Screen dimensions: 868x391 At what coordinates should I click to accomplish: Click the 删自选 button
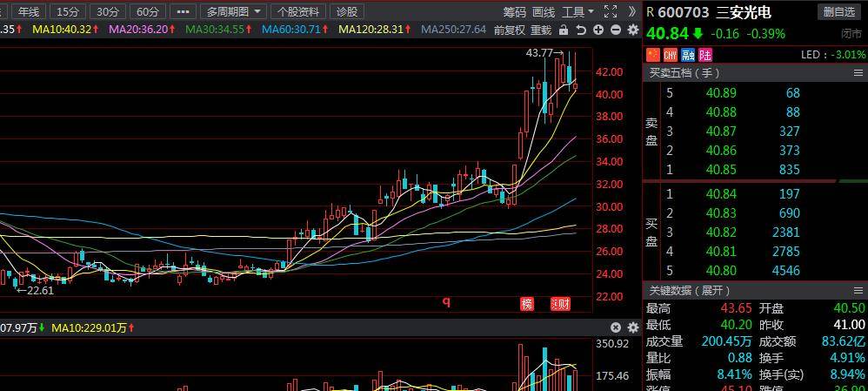click(x=840, y=11)
